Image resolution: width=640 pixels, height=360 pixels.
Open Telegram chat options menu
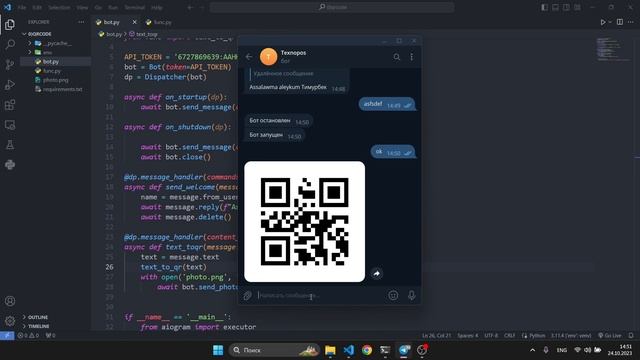(411, 57)
